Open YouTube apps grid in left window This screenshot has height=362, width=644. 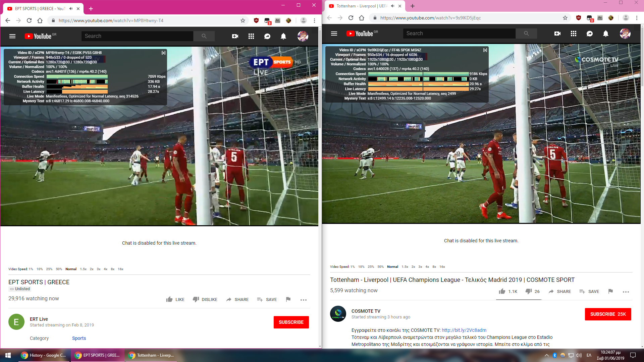pos(251,36)
